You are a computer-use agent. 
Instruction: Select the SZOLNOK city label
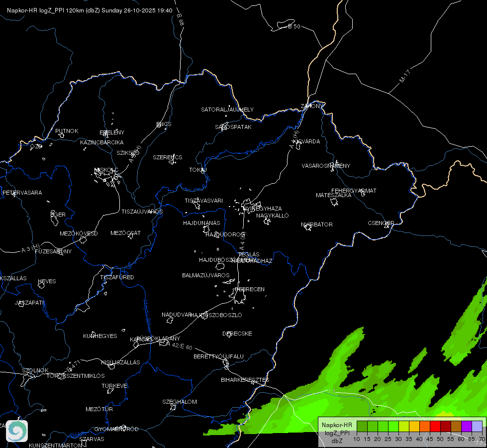[x=35, y=370]
